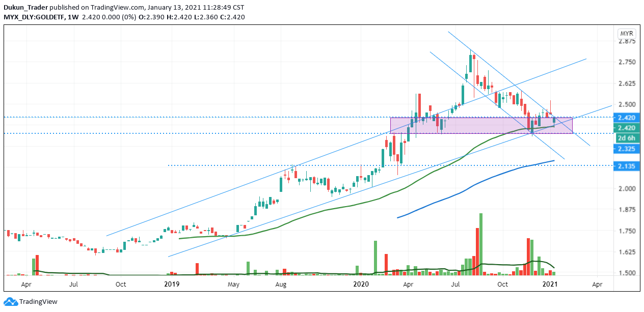Click the 2.750 price axis value
644x312 pixels.
click(626, 62)
